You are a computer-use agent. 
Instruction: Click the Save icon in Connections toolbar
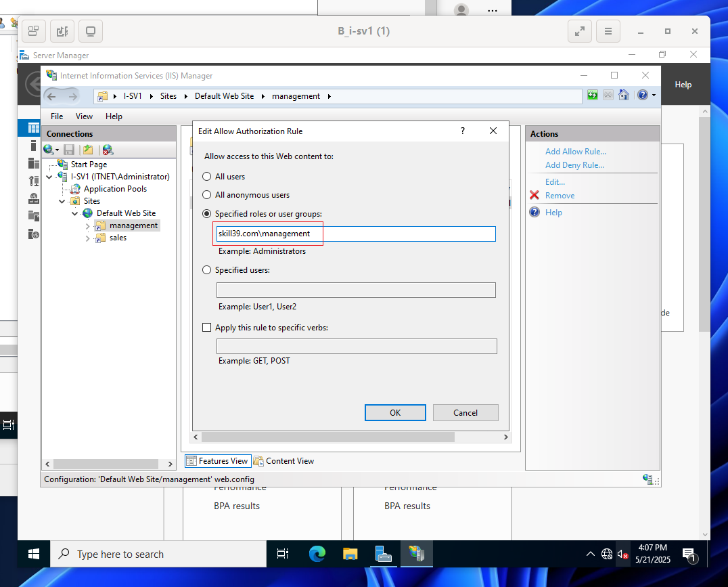pyautogui.click(x=69, y=150)
